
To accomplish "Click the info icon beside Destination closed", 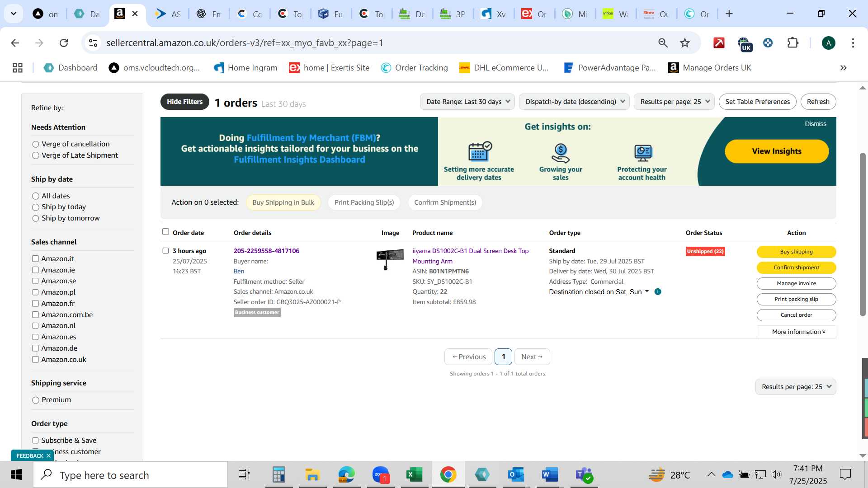I will point(658,292).
